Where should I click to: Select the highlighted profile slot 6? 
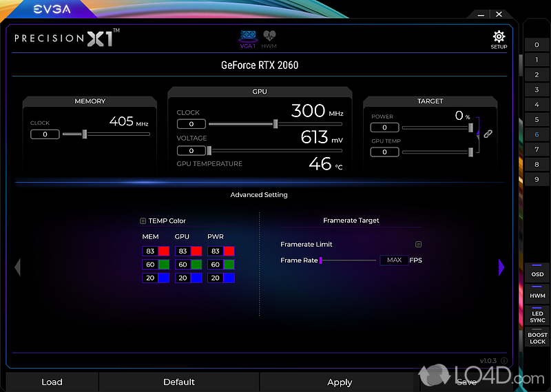537,134
